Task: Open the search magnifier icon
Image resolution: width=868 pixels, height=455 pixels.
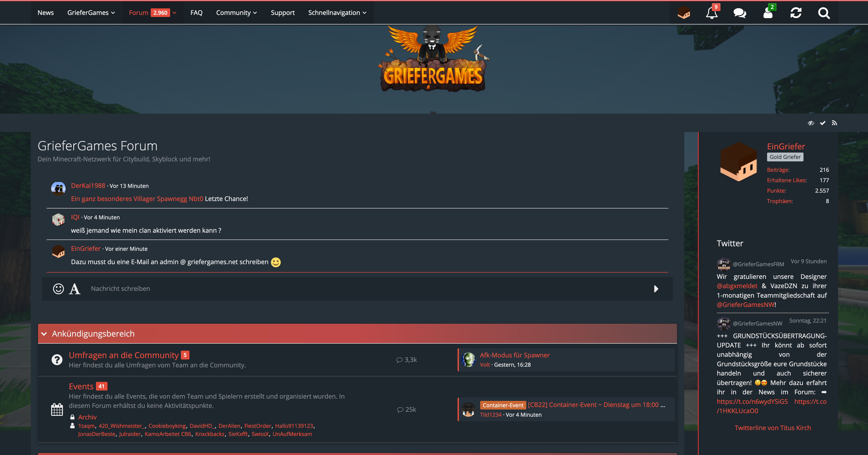Action: (x=824, y=13)
